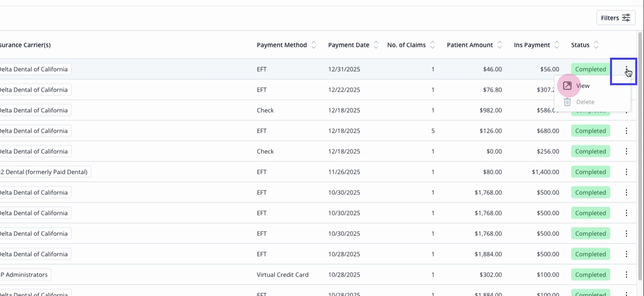Choose Delete from the row actions menu
644x296 pixels.
[x=592, y=102]
